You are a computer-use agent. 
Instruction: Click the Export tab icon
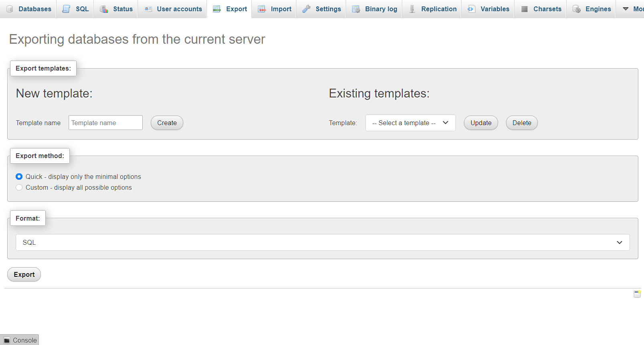click(217, 9)
